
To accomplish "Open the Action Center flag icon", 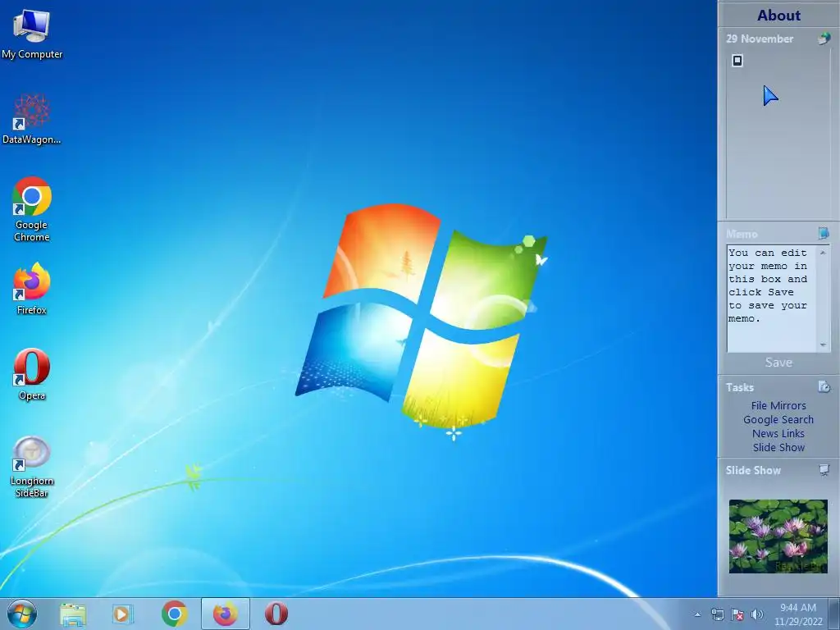I will (x=737, y=614).
